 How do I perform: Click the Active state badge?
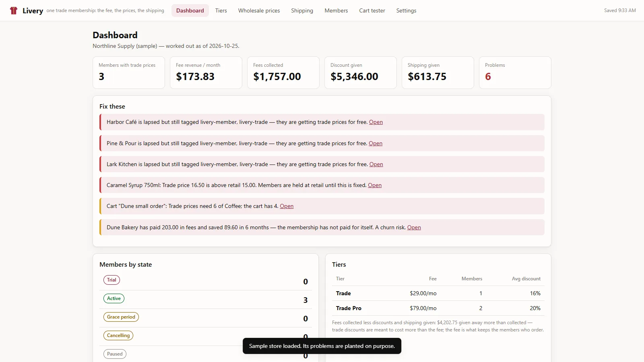pos(114,298)
